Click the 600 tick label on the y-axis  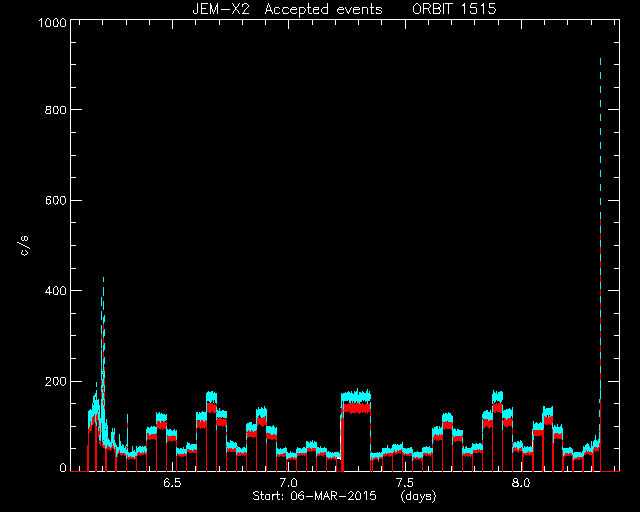pos(55,200)
